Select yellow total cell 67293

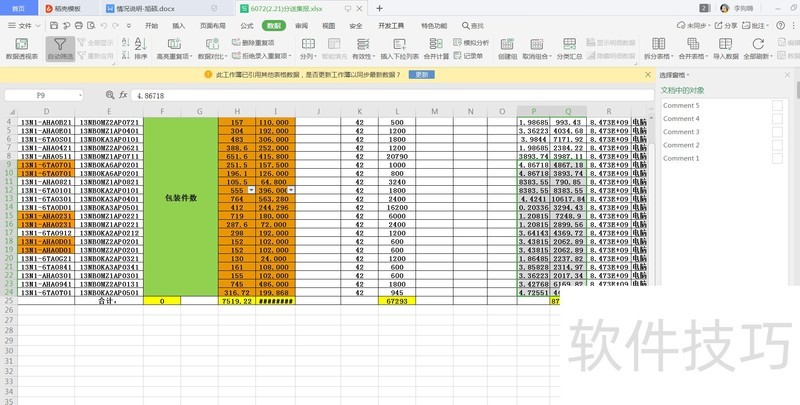click(397, 301)
